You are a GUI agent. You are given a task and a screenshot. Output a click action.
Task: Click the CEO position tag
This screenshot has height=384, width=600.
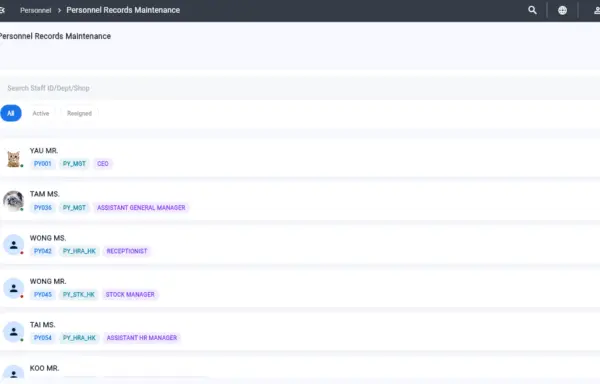103,164
